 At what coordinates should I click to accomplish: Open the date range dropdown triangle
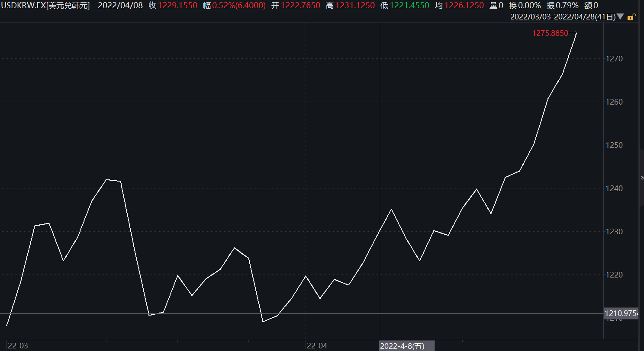[x=620, y=17]
